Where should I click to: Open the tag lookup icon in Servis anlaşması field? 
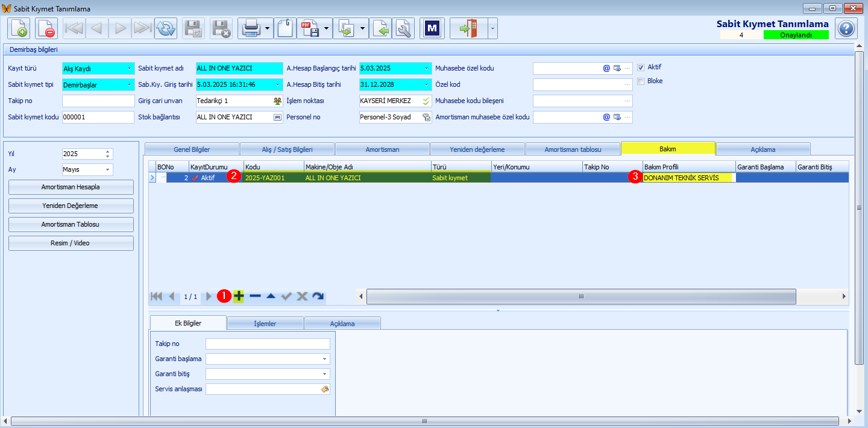[x=325, y=389]
